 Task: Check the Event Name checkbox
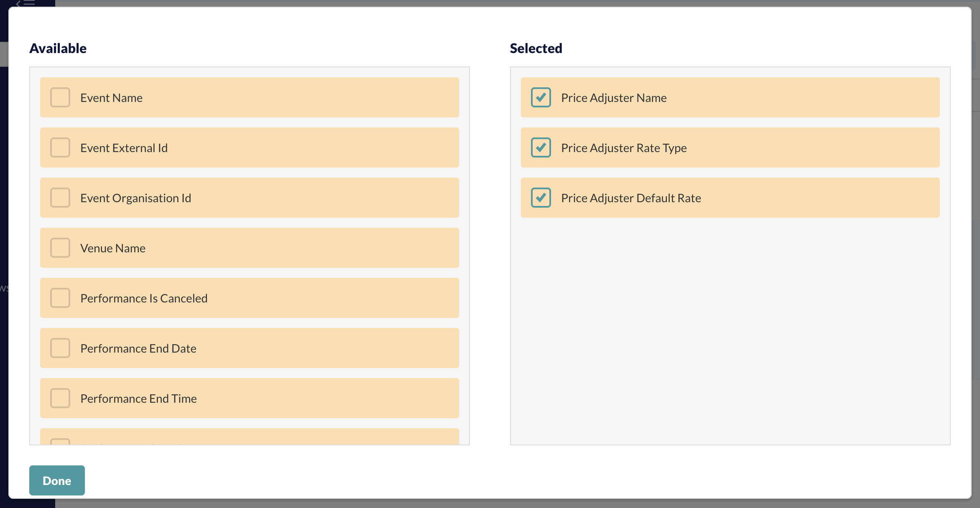pos(60,97)
